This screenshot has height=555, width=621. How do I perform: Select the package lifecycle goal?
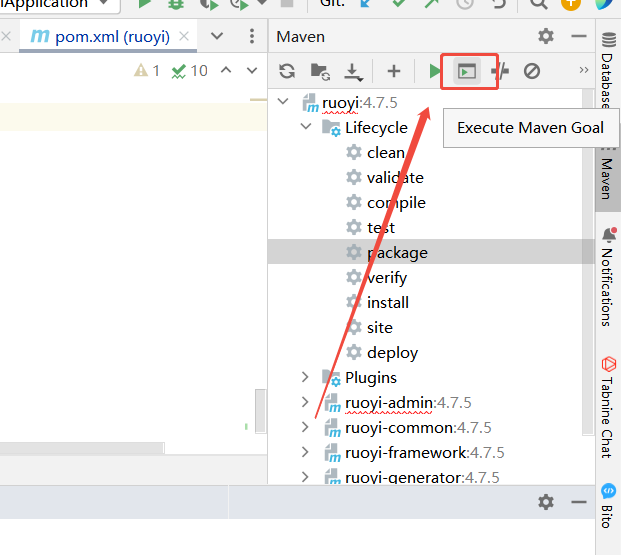click(x=397, y=253)
